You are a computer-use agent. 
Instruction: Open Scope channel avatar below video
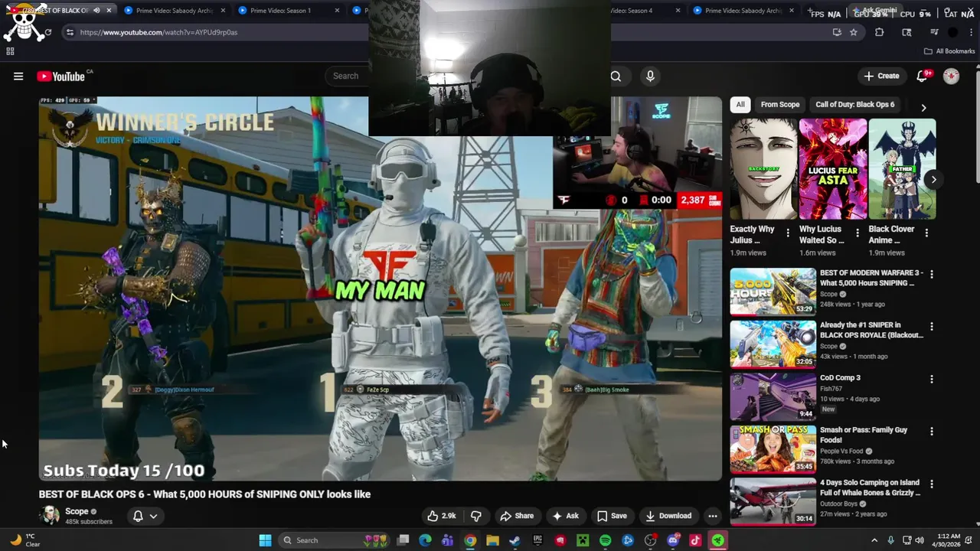pyautogui.click(x=50, y=515)
